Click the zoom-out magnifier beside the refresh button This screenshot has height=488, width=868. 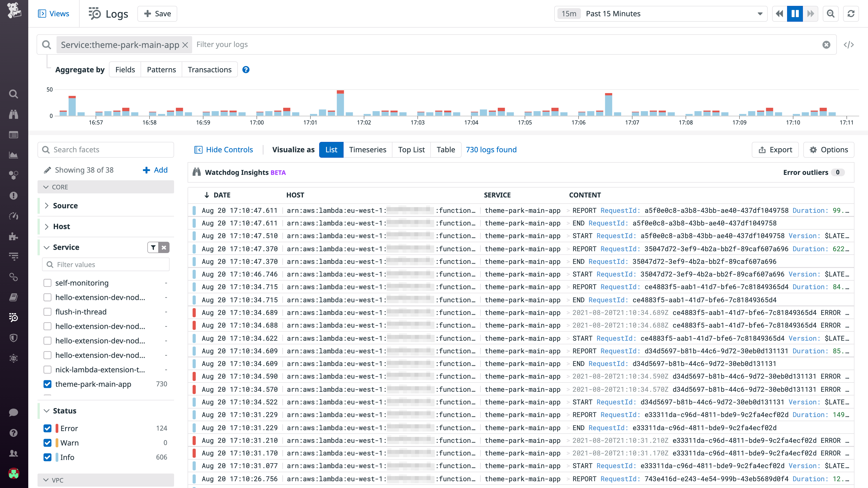(x=831, y=14)
